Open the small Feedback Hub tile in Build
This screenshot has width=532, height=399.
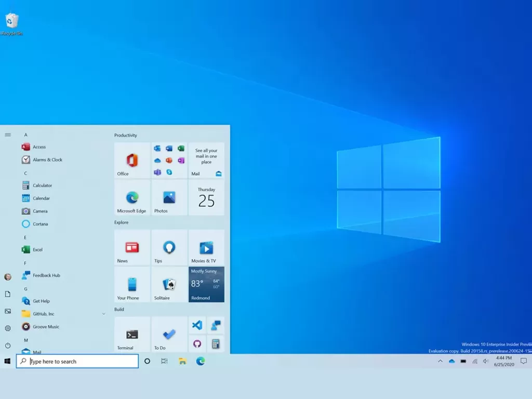coord(216,325)
